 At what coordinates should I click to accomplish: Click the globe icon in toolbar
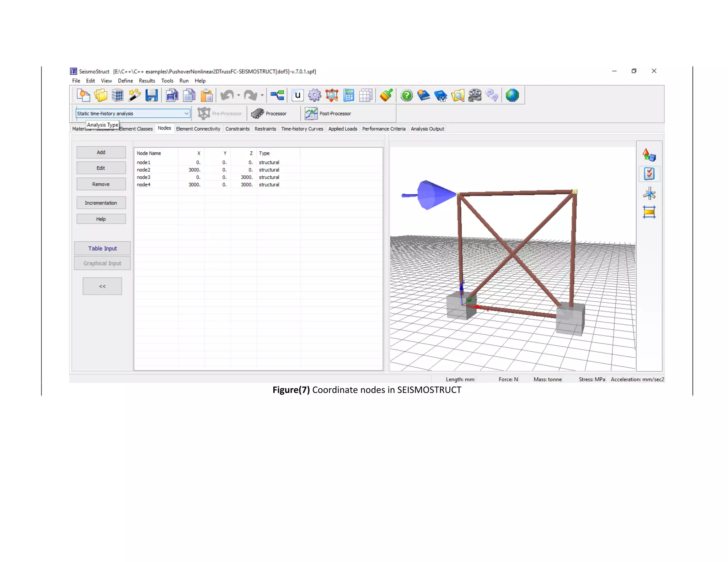click(512, 95)
